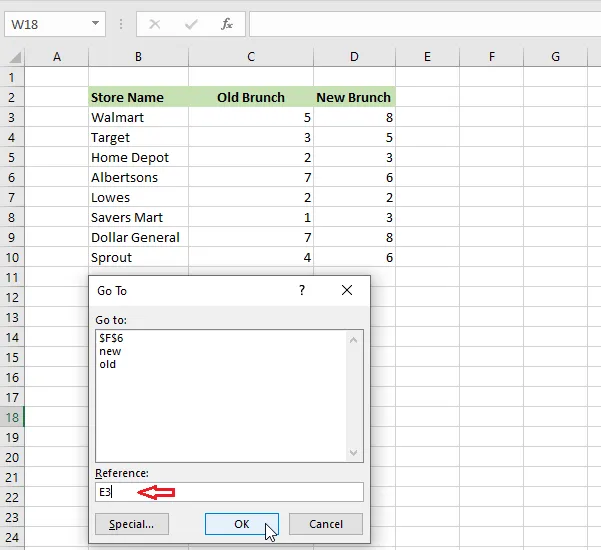Select column E header
The width and height of the screenshot is (601, 550).
427,57
